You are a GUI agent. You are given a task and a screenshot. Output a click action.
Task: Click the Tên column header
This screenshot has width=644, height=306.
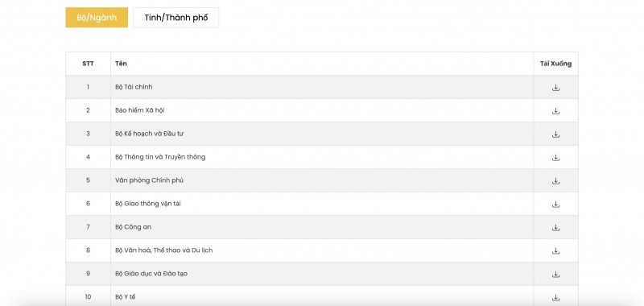pos(122,64)
